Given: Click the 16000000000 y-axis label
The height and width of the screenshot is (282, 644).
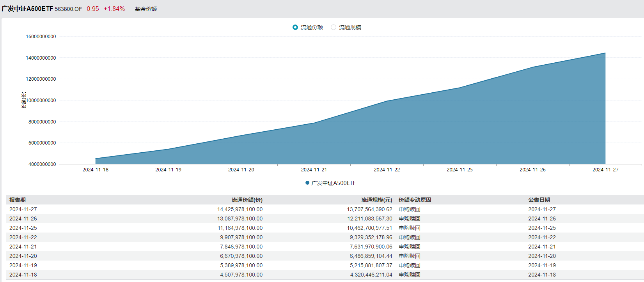Looking at the screenshot, I should point(41,36).
